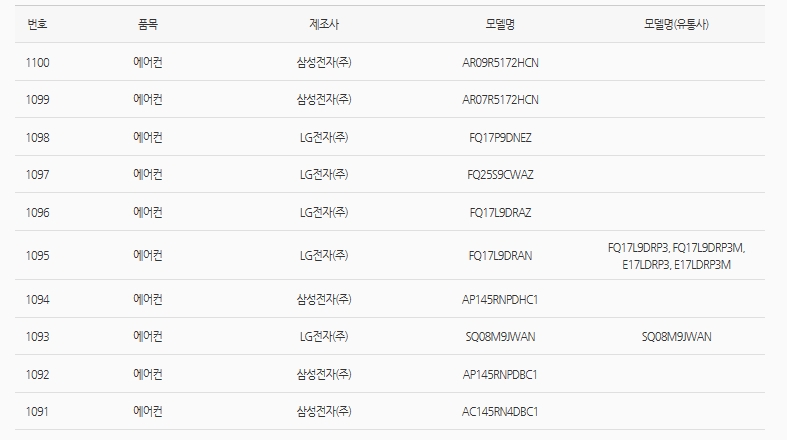Select model name AR09R5172HCN
Viewport: 787px width, 440px height.
click(x=500, y=62)
